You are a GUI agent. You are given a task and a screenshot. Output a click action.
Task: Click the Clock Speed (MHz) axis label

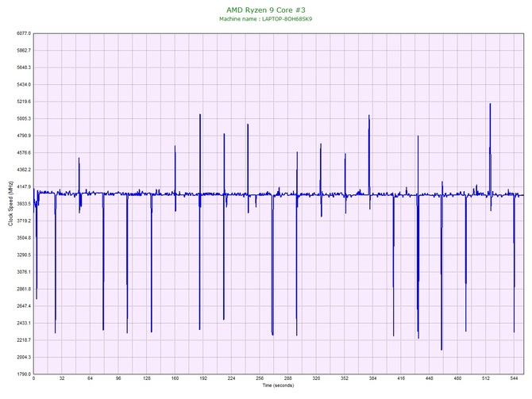tap(10, 204)
